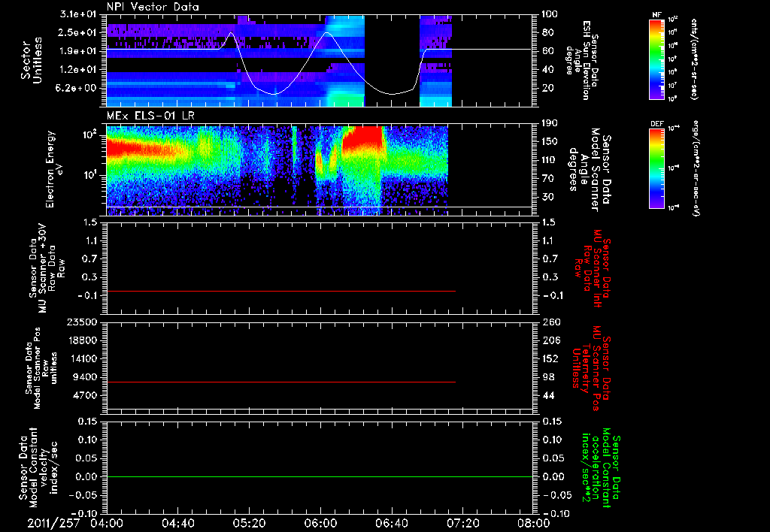Click the green line in velocity plot
This screenshot has width=770, height=532.
tap(319, 476)
